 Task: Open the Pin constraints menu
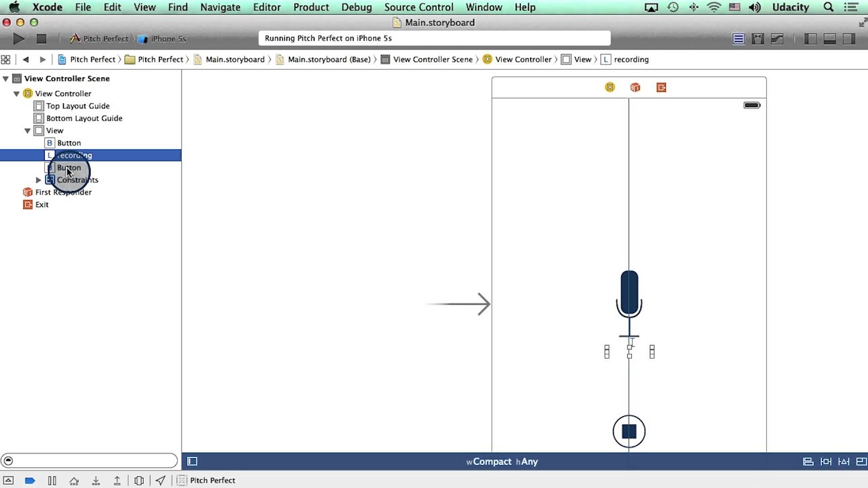(826, 462)
